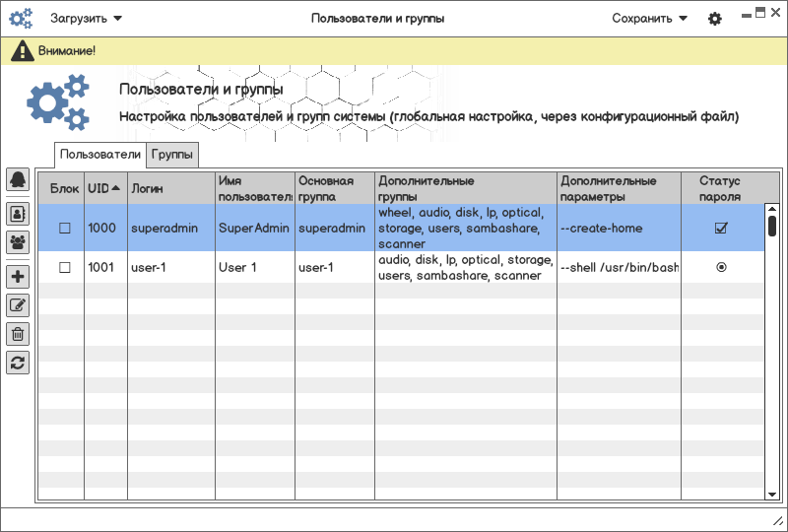Click the app gears logo in title bar
The height and width of the screenshot is (532, 788).
[x=21, y=19]
